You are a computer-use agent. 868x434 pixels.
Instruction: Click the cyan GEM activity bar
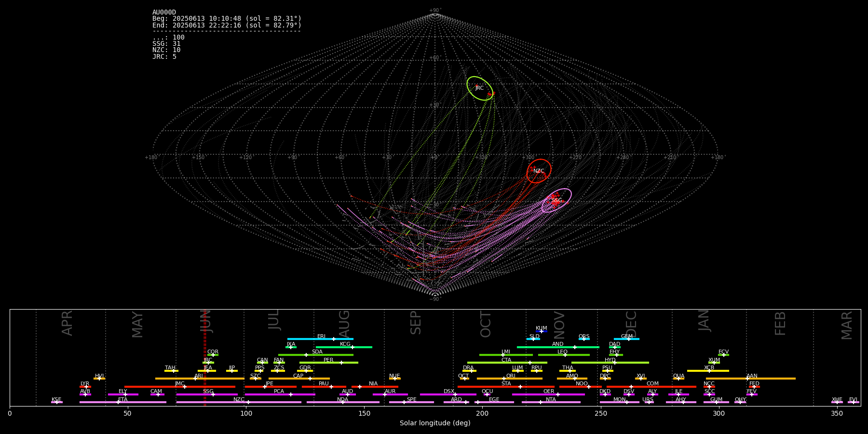626,339
